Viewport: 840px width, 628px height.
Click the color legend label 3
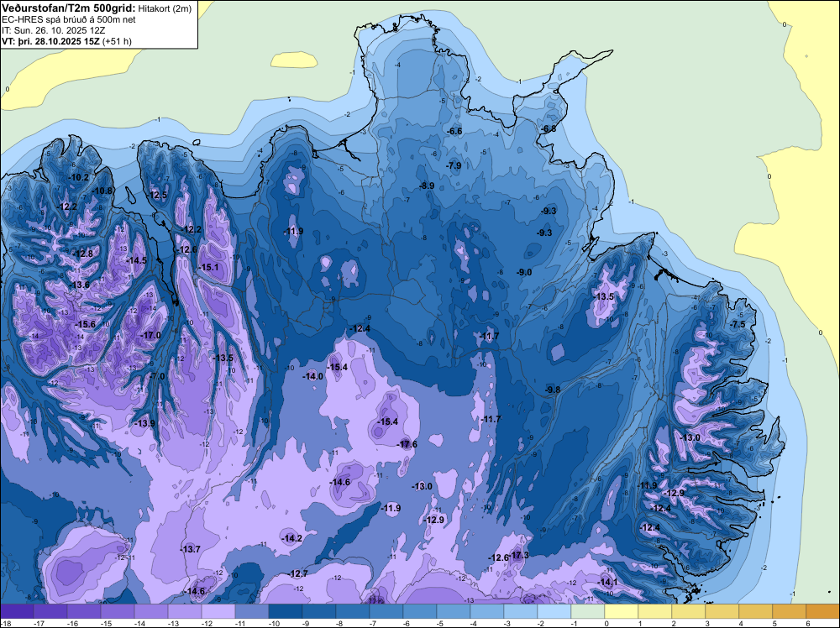[706, 623]
